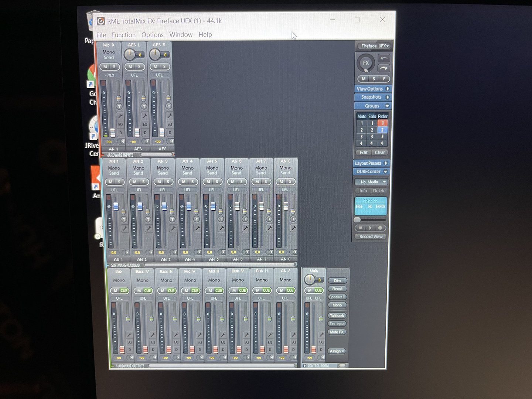
Task: Open Record View in DURECorder
Action: (x=371, y=237)
